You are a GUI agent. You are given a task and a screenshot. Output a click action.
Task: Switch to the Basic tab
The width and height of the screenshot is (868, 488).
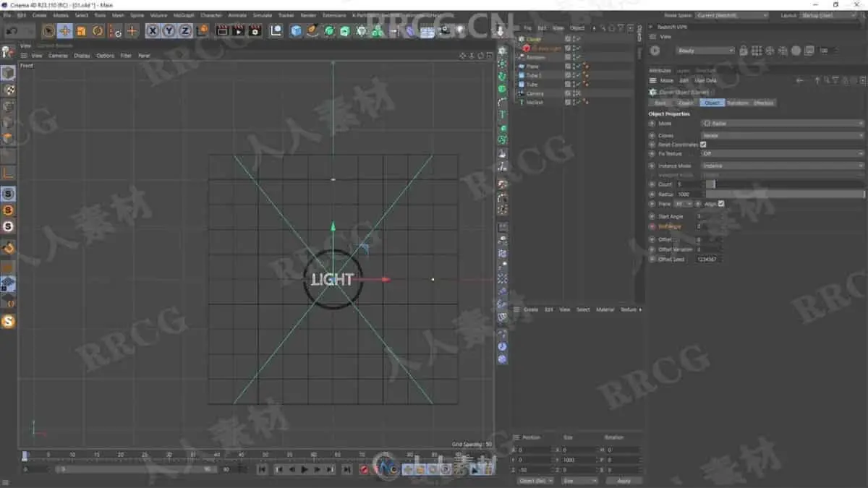[x=660, y=103]
